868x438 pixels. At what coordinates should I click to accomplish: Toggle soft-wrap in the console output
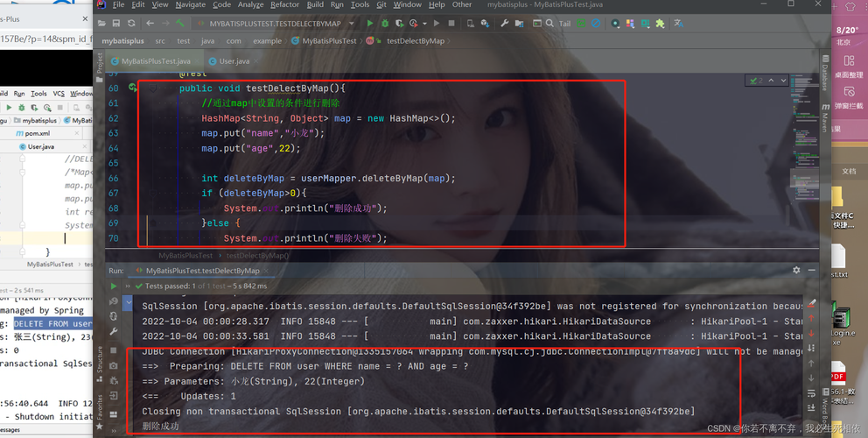811,393
